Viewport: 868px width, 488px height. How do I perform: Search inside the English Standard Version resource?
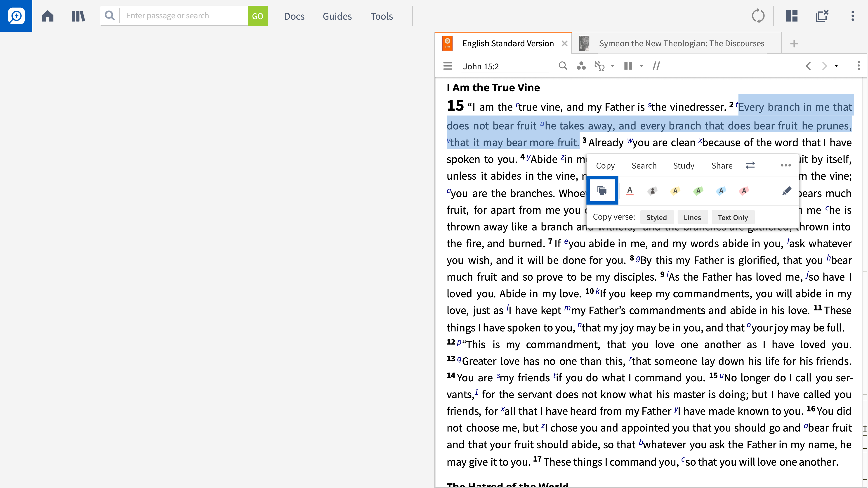click(x=563, y=66)
